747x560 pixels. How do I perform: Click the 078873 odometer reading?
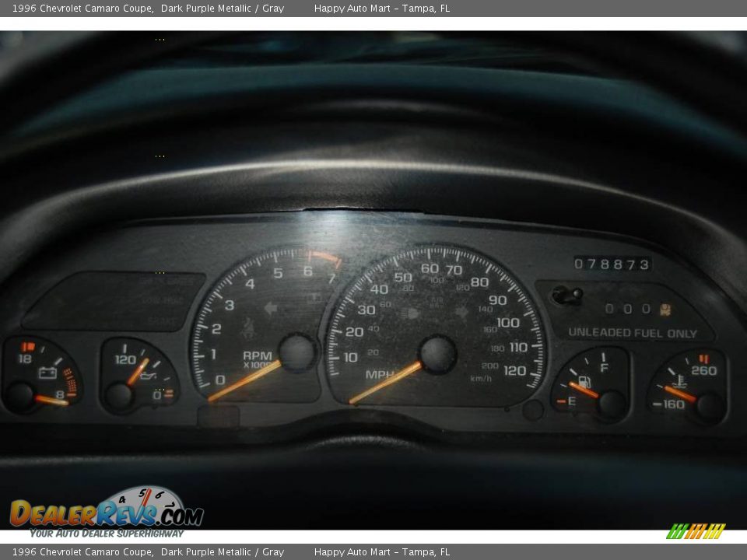pos(612,264)
